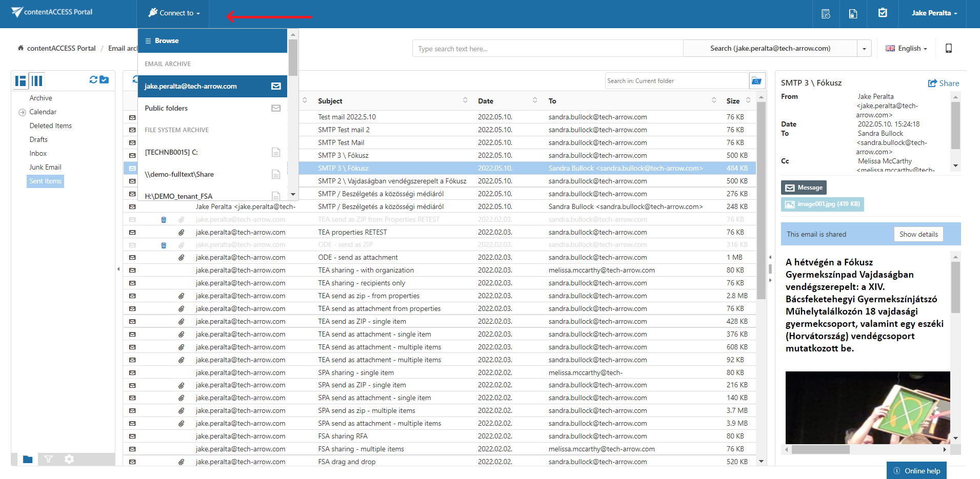Click the locked document icon in header

[x=853, y=14]
